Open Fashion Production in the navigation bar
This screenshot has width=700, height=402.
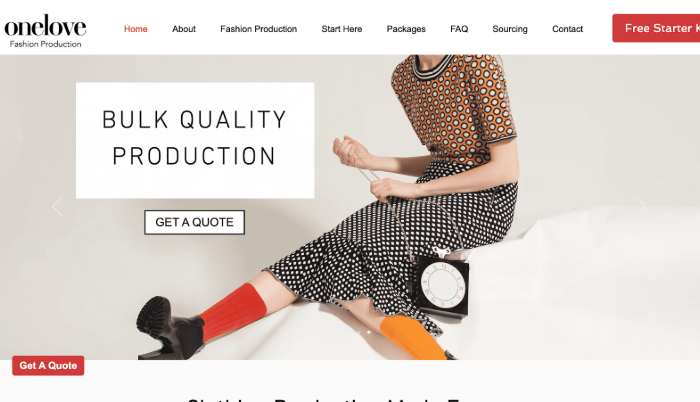point(258,29)
